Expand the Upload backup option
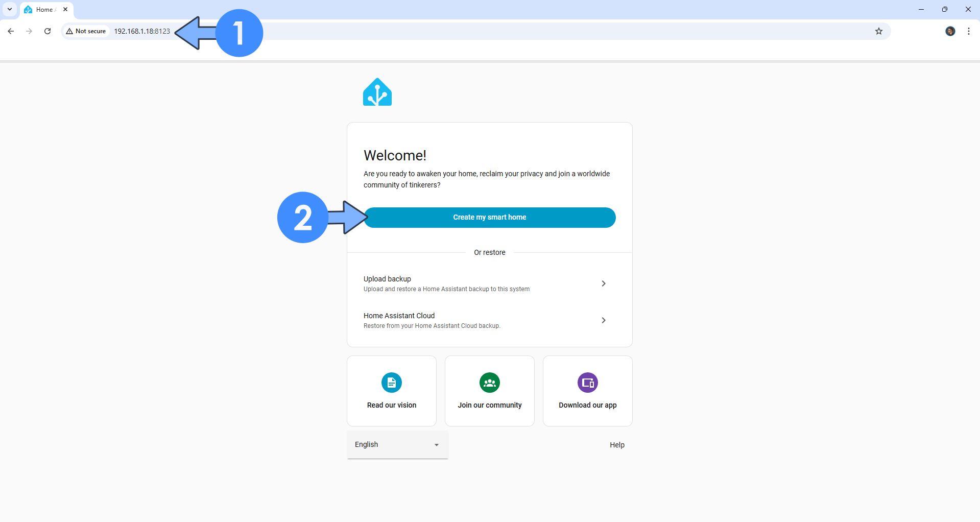980x522 pixels. (603, 283)
